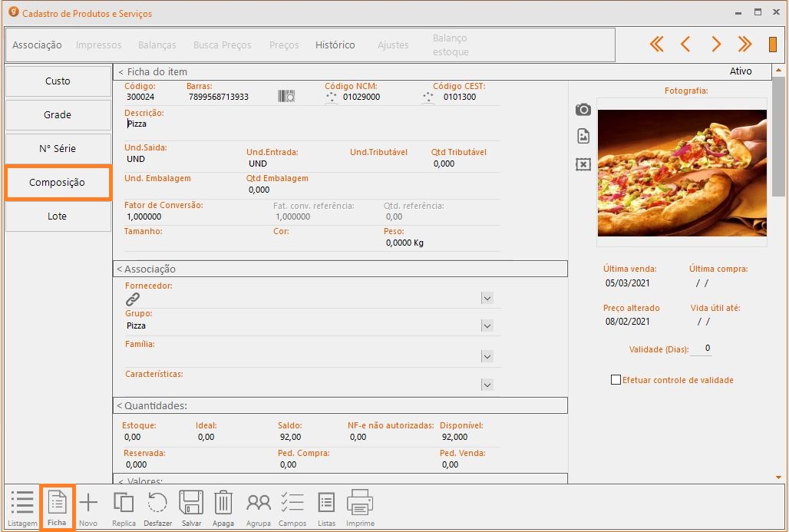
Task: Collapse the Ficha do item section
Action: point(120,72)
